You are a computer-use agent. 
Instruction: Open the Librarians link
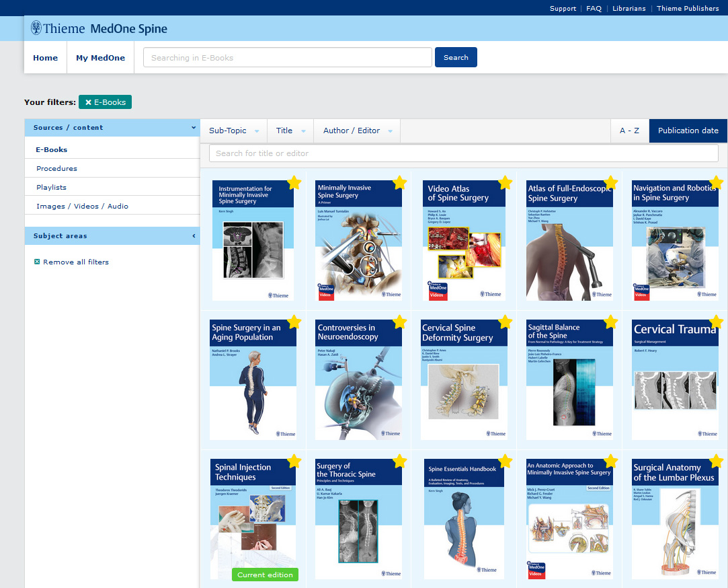[x=629, y=8]
